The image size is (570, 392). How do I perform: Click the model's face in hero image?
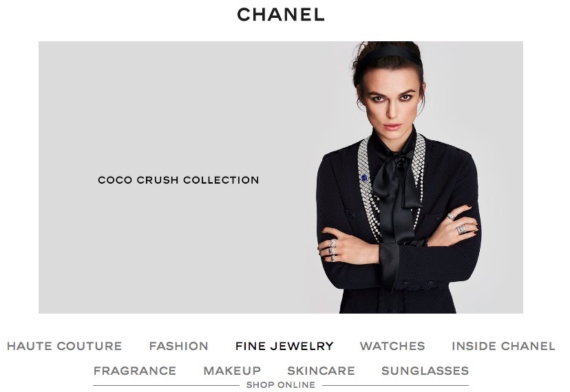pyautogui.click(x=391, y=104)
